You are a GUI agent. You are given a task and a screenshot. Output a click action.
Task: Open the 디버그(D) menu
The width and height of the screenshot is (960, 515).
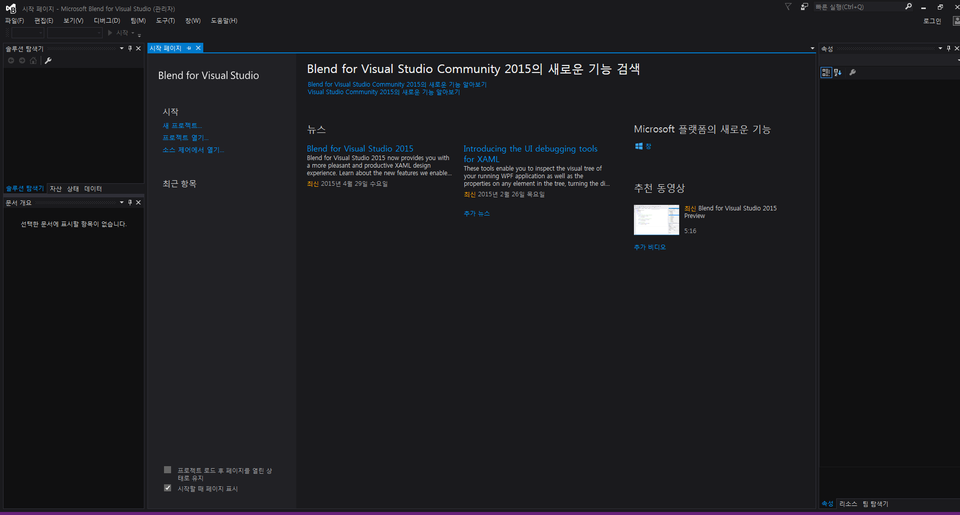[107, 21]
